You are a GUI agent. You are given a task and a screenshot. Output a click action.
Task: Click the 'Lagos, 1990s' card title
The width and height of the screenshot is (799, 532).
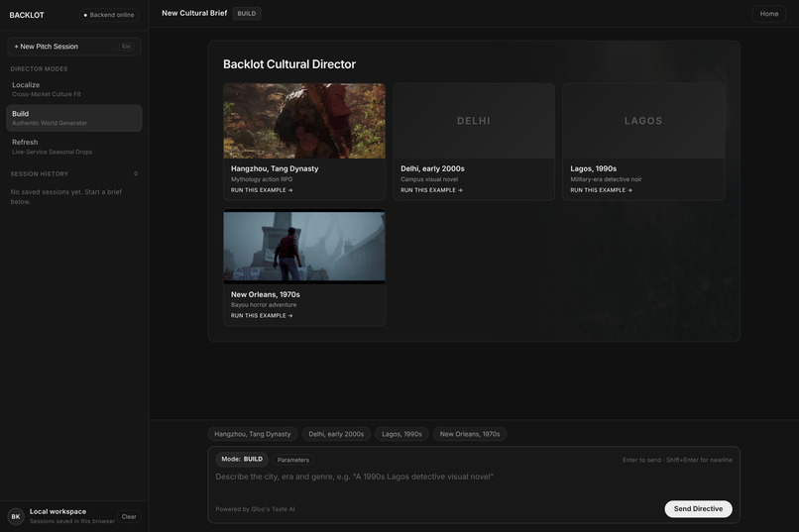(x=594, y=168)
